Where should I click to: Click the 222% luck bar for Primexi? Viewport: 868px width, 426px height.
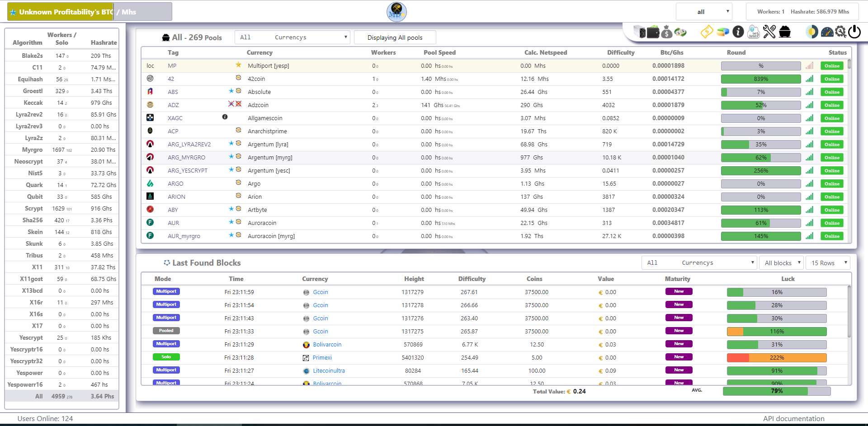777,357
